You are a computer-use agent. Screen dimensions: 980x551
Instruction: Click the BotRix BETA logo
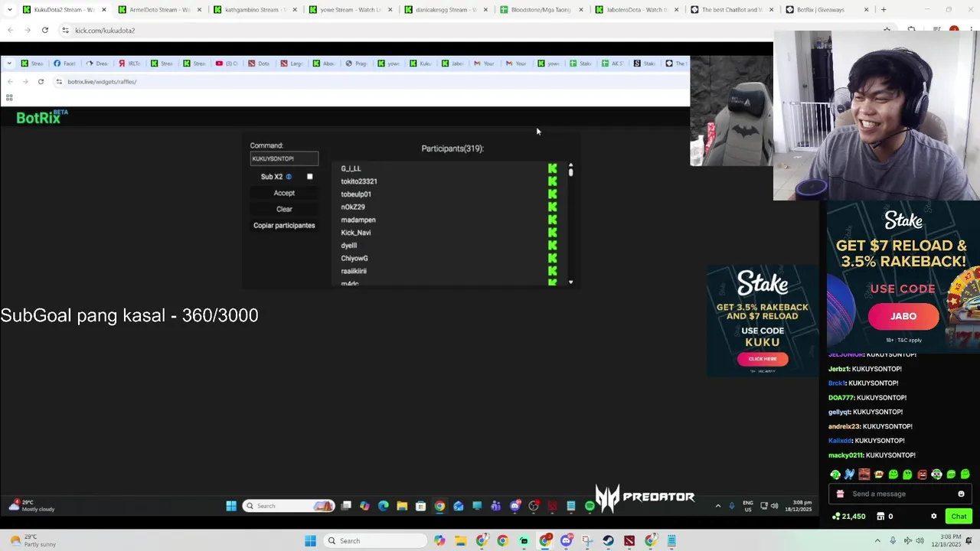click(x=42, y=117)
